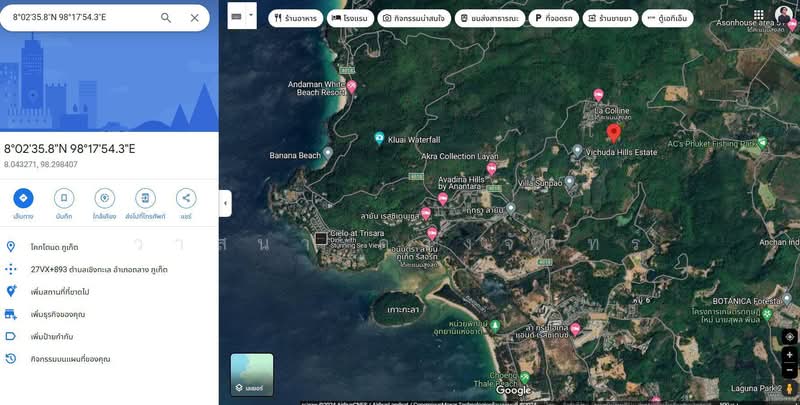Filter by parking chip

(554, 18)
